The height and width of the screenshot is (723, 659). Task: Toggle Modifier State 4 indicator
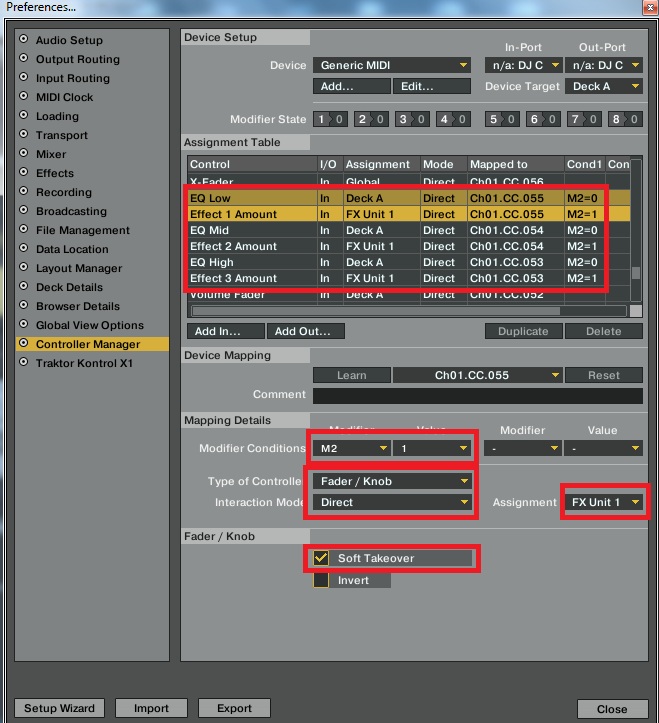click(453, 119)
